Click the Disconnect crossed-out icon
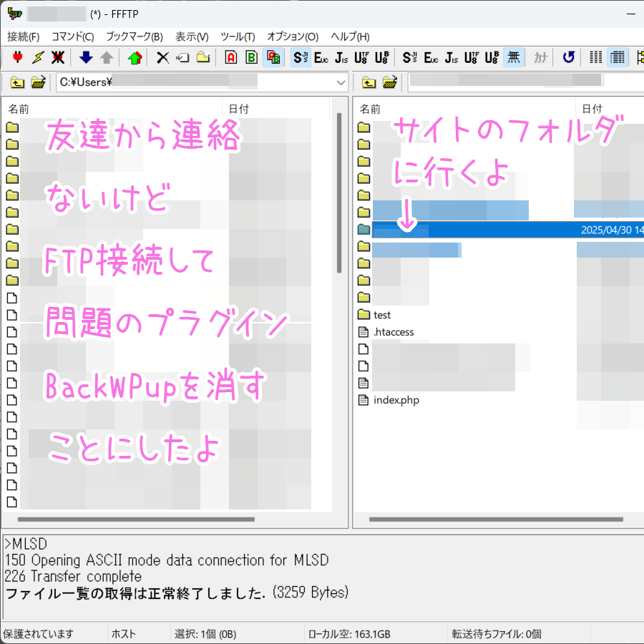Image resolution: width=644 pixels, height=644 pixels. 58,57
